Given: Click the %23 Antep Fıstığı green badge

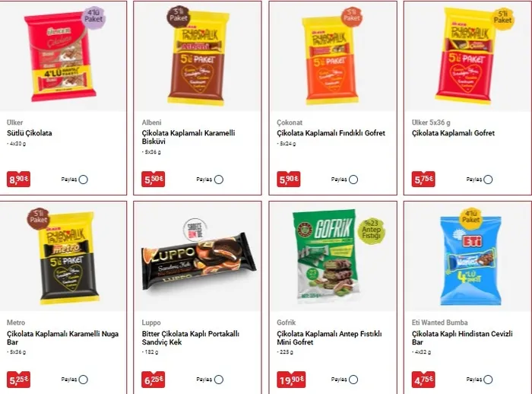Looking at the screenshot, I should point(371,230).
